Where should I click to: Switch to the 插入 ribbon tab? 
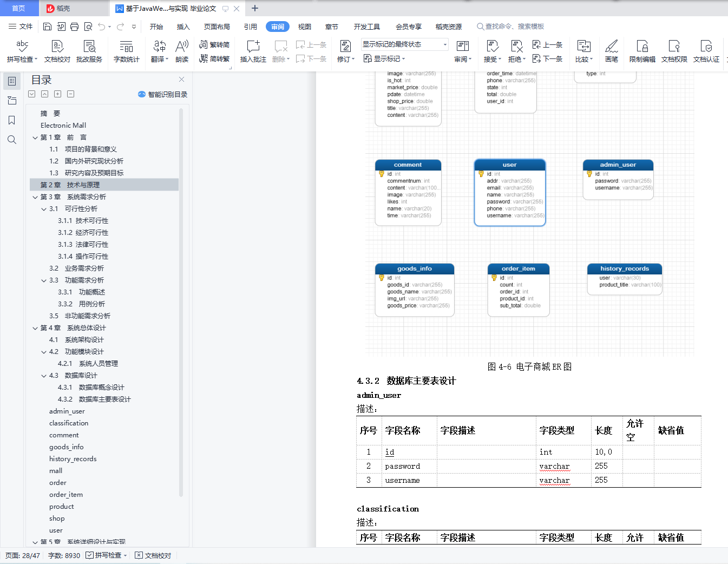coord(183,27)
